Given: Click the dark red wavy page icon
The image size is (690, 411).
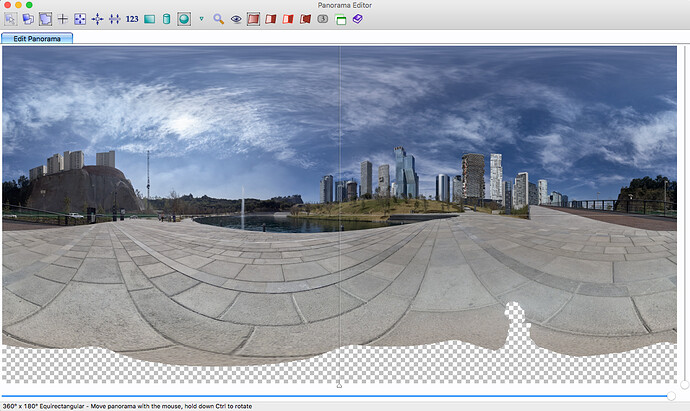Looking at the screenshot, I should coord(305,19).
